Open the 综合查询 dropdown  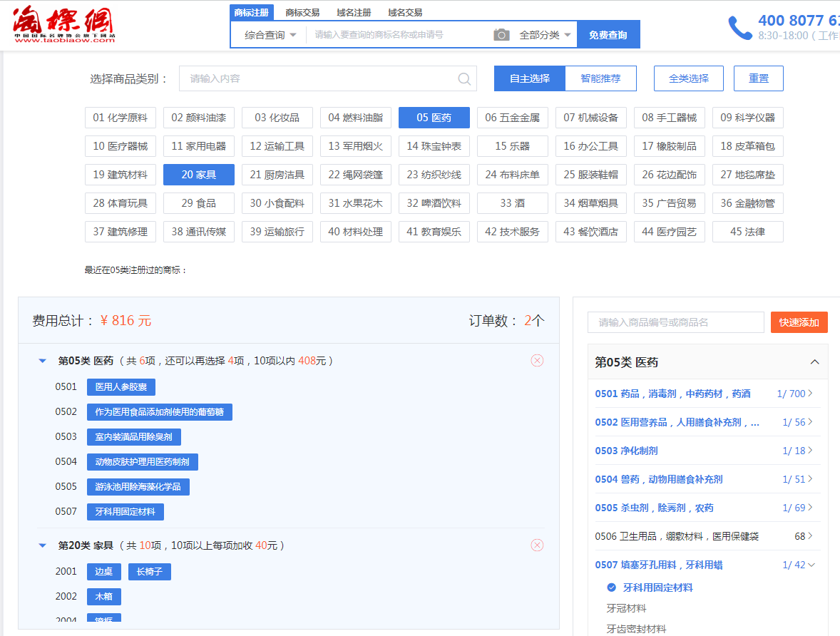270,35
